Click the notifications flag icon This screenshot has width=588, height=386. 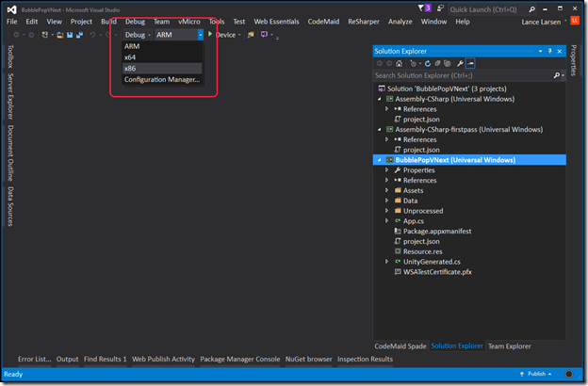pos(421,8)
